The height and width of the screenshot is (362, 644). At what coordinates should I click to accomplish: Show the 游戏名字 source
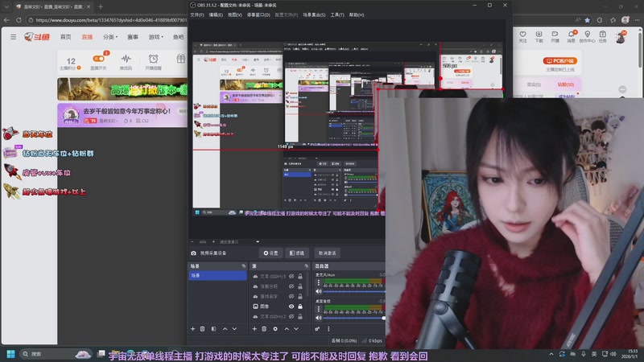coord(291,296)
